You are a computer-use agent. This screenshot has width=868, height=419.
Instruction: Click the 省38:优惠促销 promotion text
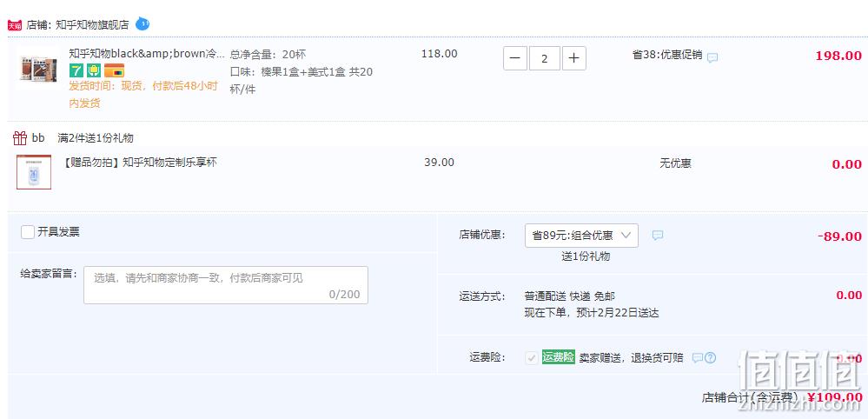667,55
